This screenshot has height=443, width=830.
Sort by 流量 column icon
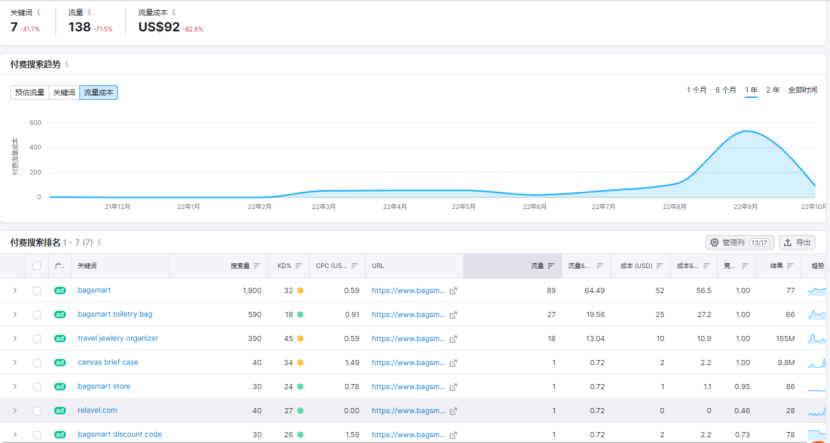[x=552, y=266]
